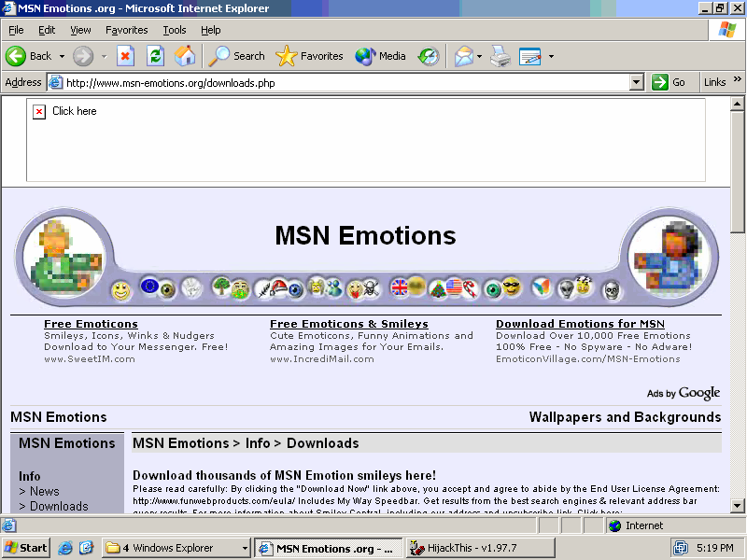This screenshot has height=560, width=747.
Task: Expand the Forward button history dropdown
Action: [x=104, y=56]
